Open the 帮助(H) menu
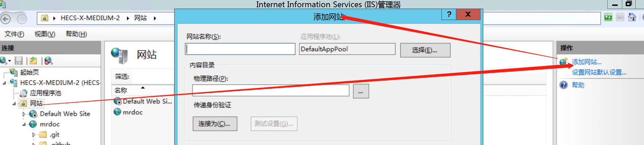The image size is (644, 145). pos(76,34)
